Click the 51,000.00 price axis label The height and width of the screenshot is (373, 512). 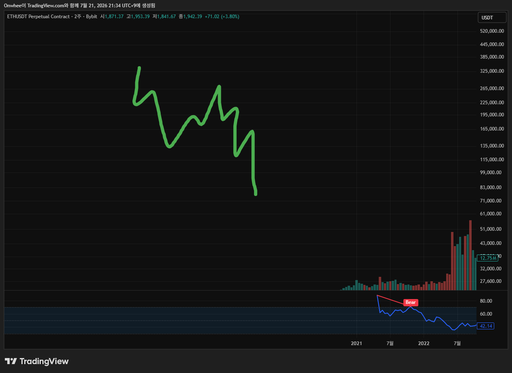point(491,229)
